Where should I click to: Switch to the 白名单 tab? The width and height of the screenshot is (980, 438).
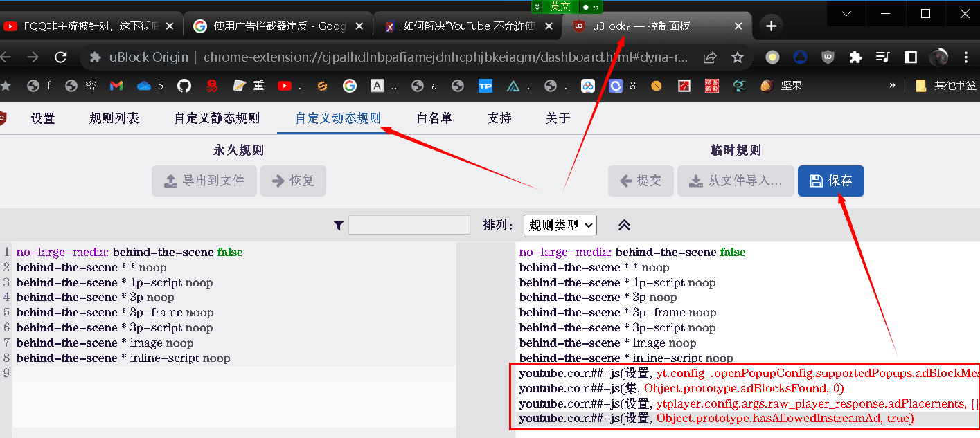tap(434, 118)
